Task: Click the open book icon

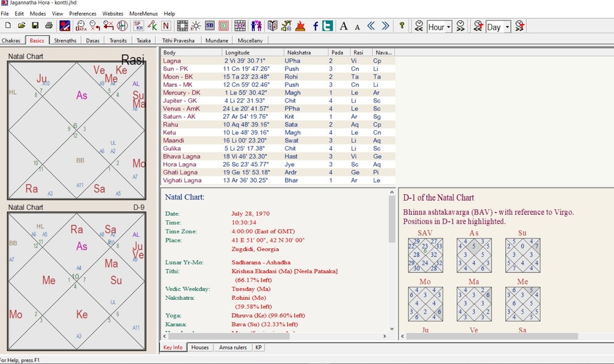Action: 273,26
